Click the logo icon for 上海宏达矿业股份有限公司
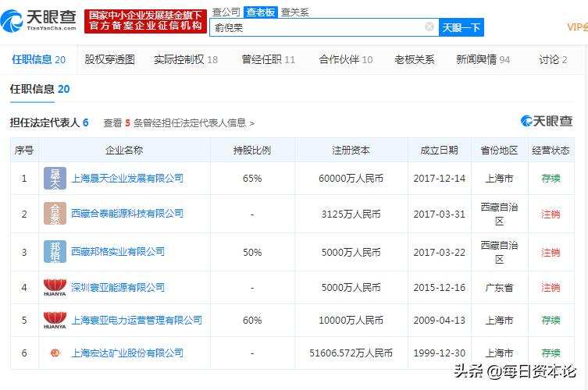 point(55,353)
